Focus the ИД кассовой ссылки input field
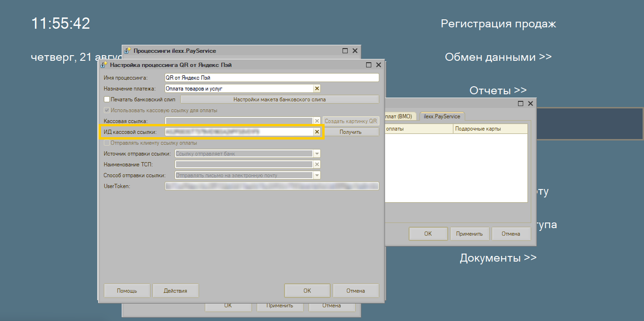 [x=239, y=132]
